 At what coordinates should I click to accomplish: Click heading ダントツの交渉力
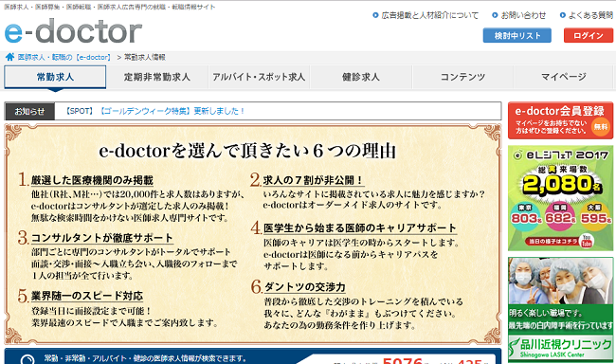[x=304, y=287]
